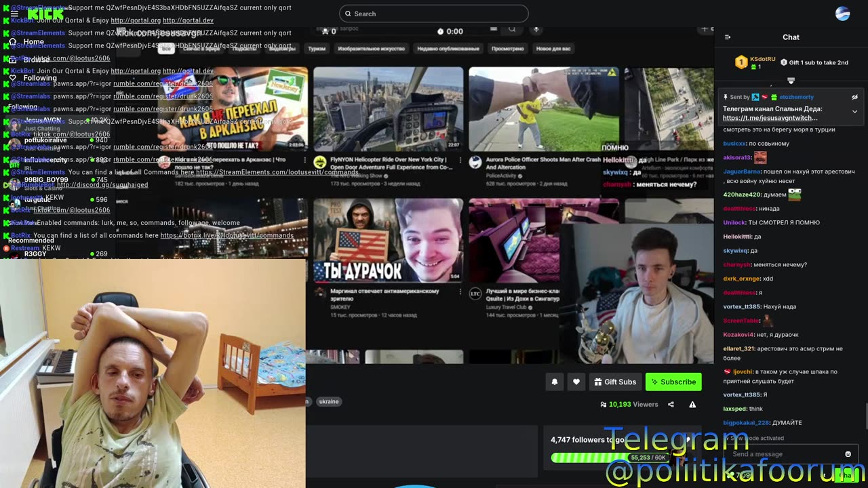This screenshot has height=488, width=868.
Task: Open the t.me/jesusavgntwitch pinned link
Action: (x=770, y=118)
